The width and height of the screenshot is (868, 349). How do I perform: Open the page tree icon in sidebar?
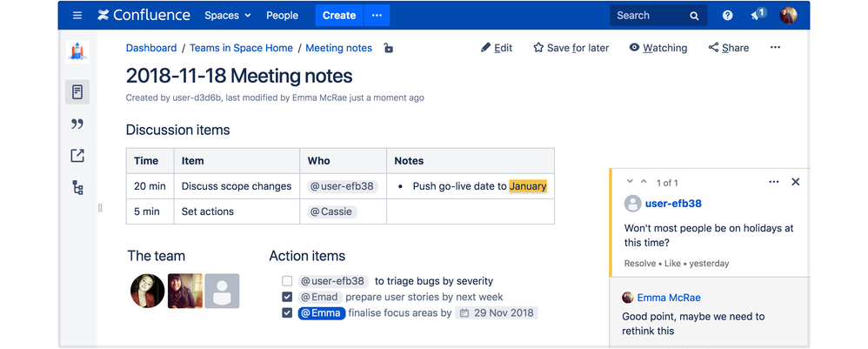click(77, 187)
